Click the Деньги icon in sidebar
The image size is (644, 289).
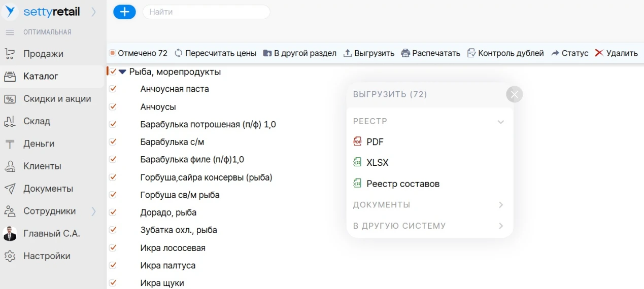10,144
